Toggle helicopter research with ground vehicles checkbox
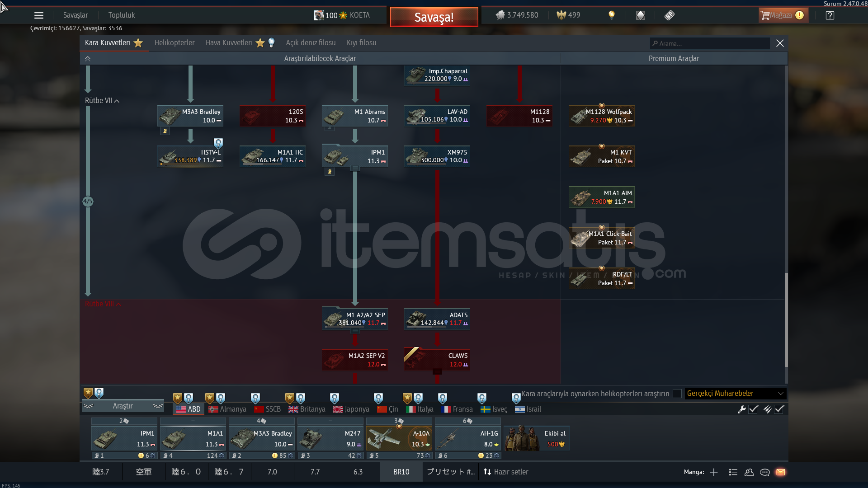This screenshot has height=488, width=868. [x=677, y=394]
